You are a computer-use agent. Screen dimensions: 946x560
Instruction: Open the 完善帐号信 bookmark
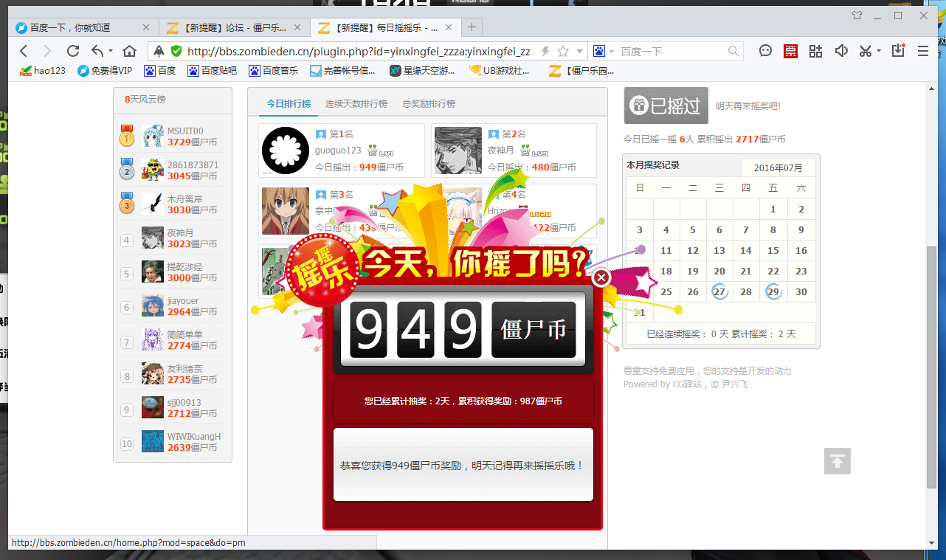(x=342, y=71)
